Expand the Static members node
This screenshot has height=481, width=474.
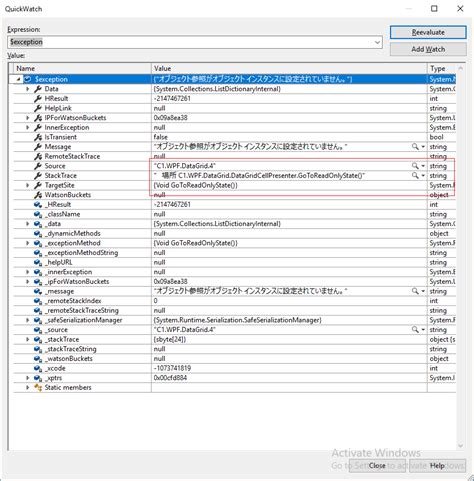28,388
